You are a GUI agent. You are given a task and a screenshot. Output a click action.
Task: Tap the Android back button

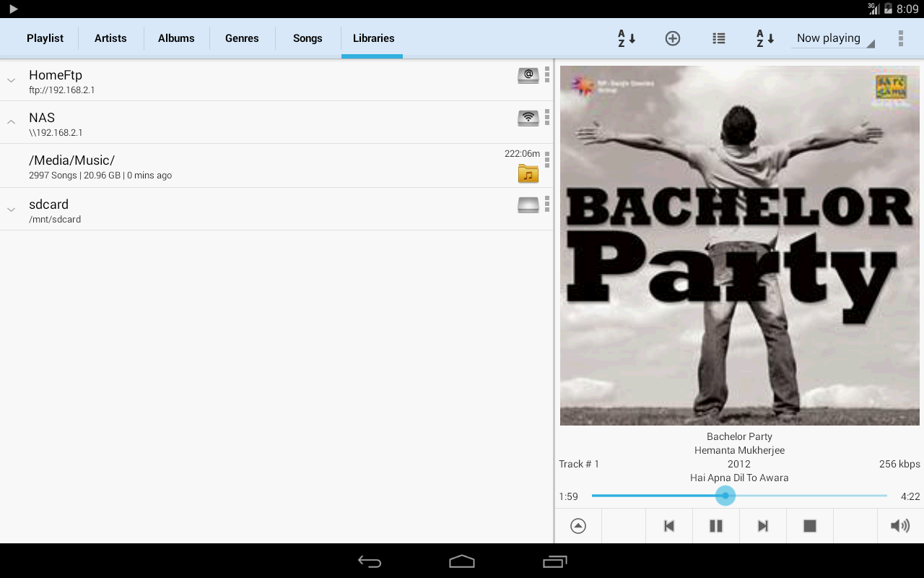coord(370,561)
